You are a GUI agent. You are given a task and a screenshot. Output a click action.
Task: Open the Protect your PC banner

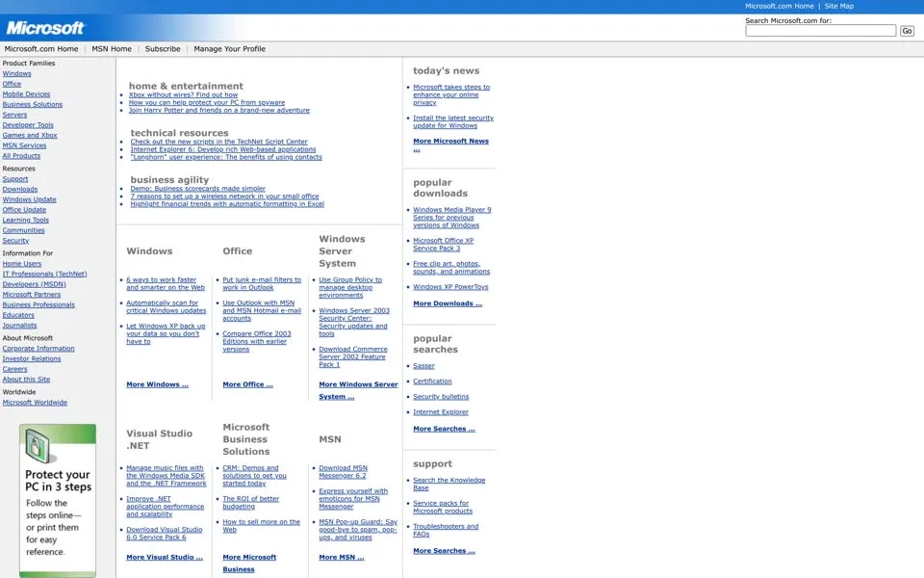tap(58, 500)
